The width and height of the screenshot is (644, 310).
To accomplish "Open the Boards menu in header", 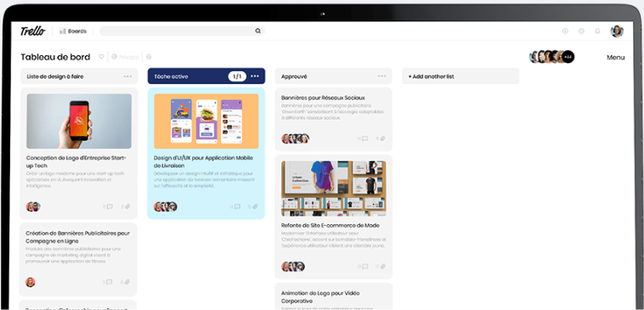I will click(x=73, y=31).
